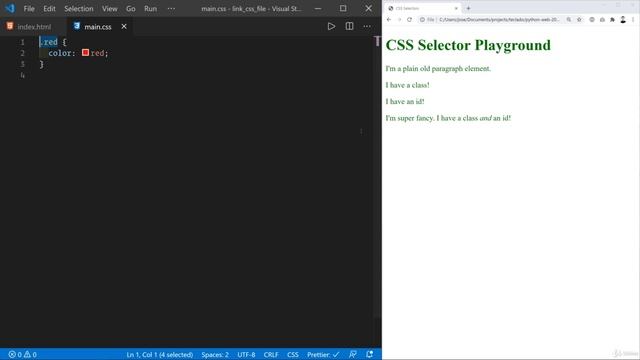Click the .red selector on line 1
Viewport: 640px width, 360px height.
point(49,42)
